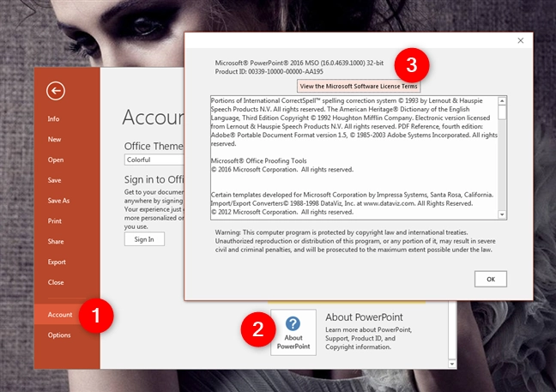
Task: View the Microsoft Software License Terms
Action: click(359, 86)
